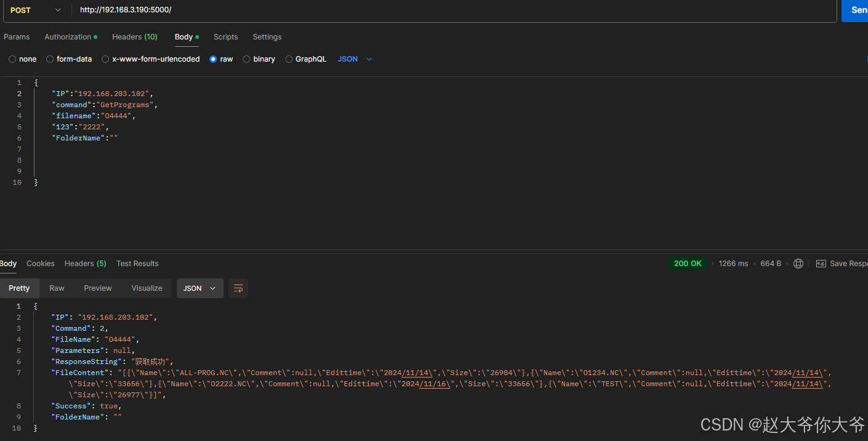Open the response Body tab
Screen dimensions: 868x441
tap(8, 264)
